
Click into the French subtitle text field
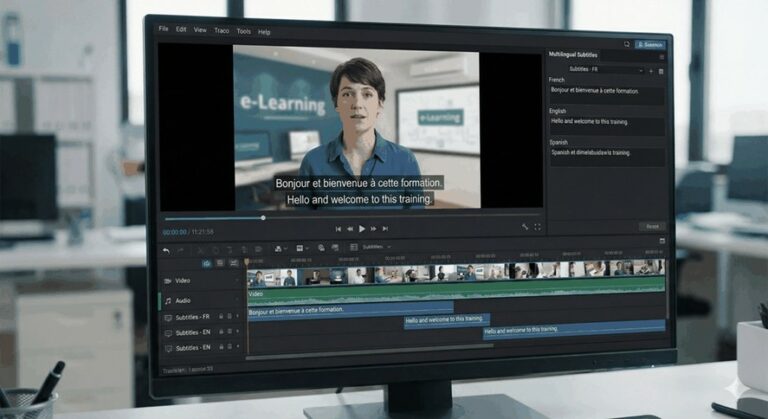607,95
